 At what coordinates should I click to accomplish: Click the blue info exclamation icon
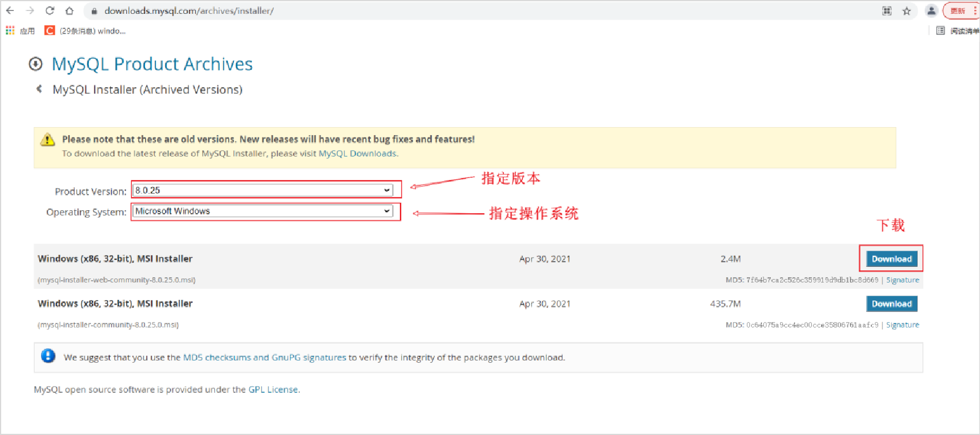(49, 356)
